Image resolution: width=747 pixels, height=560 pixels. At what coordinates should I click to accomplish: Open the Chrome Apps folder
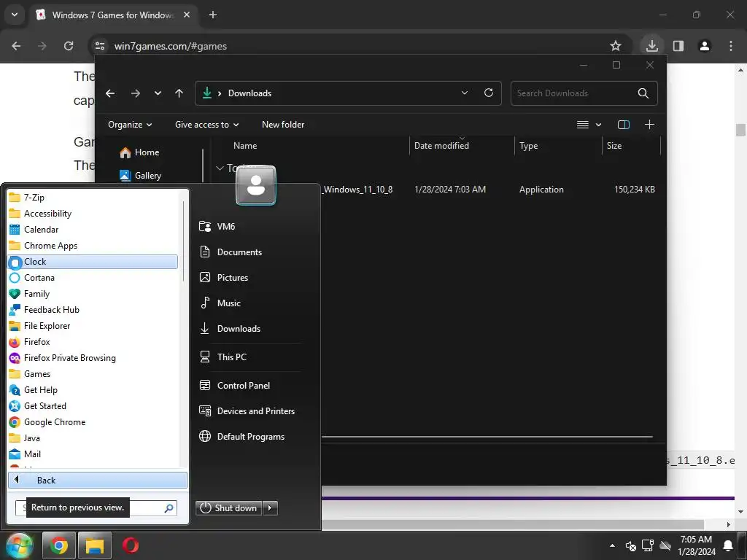[93, 246]
